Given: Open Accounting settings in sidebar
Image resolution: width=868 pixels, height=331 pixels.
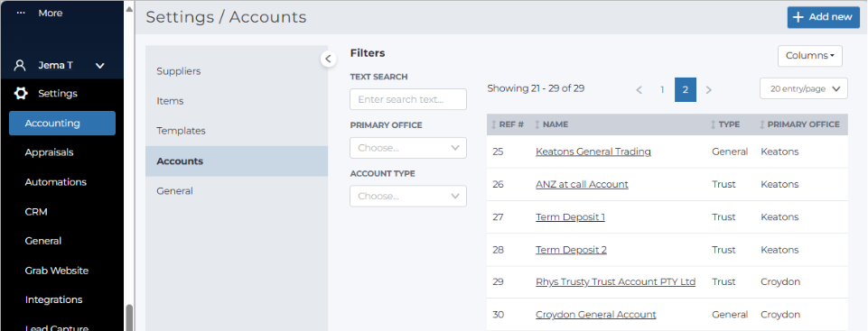Looking at the screenshot, I should (62, 124).
